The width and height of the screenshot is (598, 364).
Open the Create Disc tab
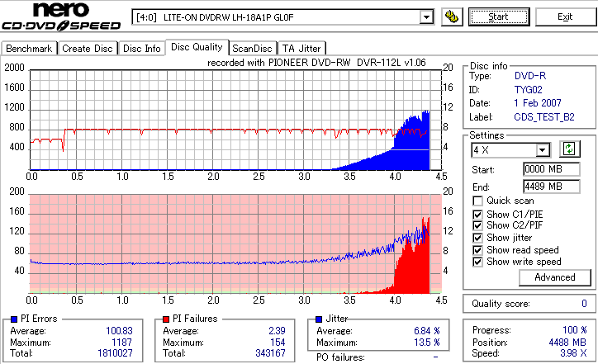88,49
